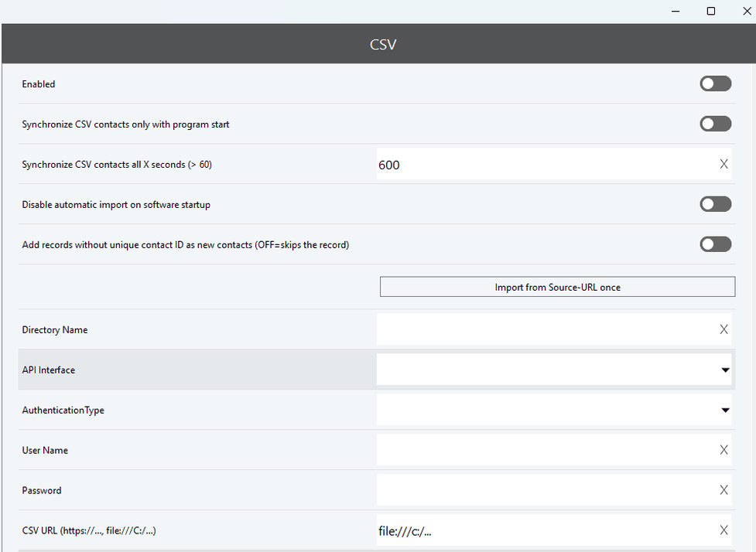Toggle the Enabled switch
The image size is (756, 552).
tap(716, 83)
